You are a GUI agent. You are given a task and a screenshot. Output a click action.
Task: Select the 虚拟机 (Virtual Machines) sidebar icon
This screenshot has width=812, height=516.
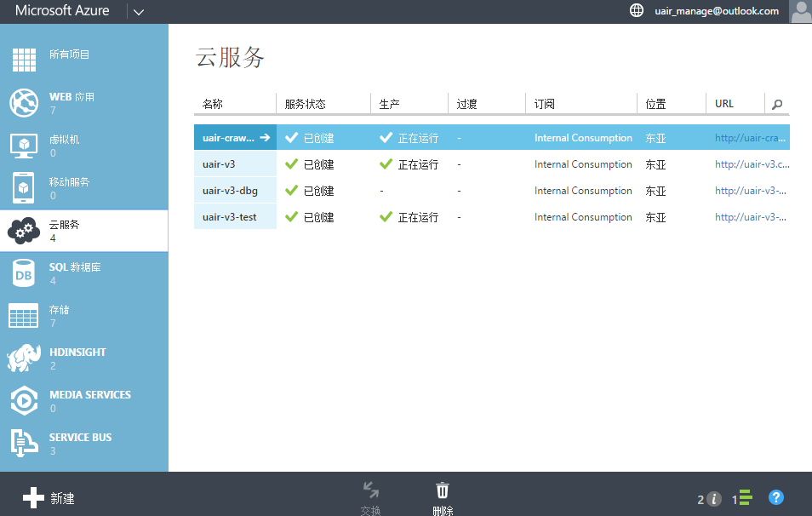tap(23, 143)
